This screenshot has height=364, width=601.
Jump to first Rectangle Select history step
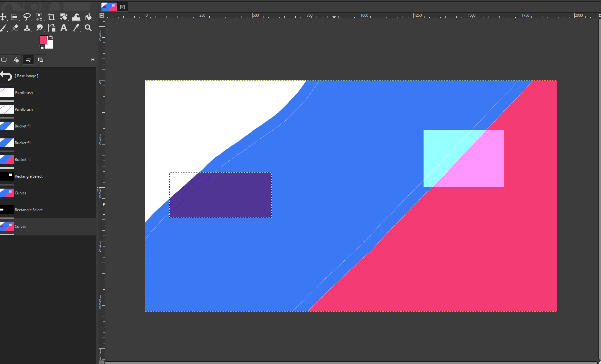28,176
